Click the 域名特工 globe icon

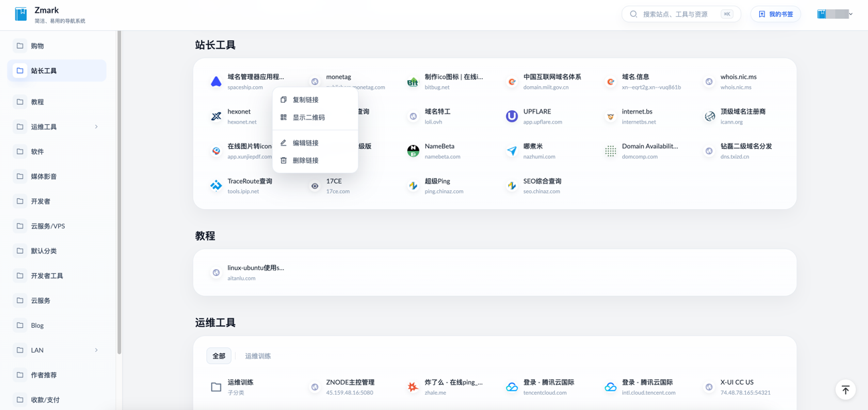413,116
